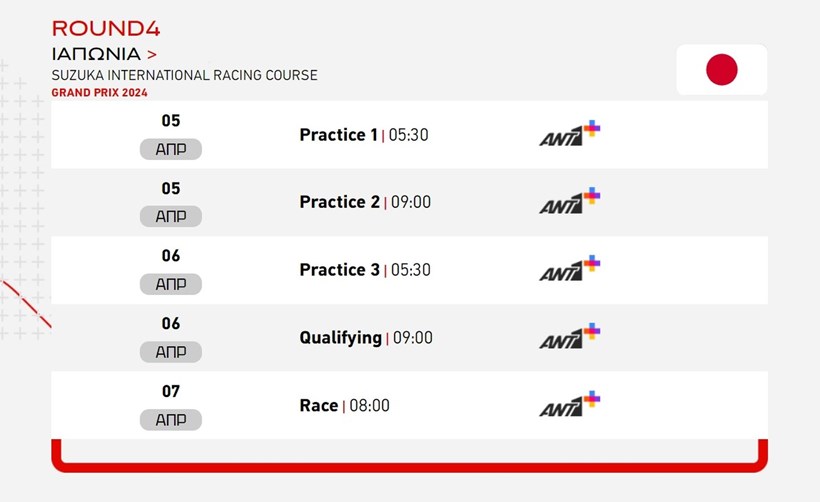Click the Practice 2 09:00 session label
Image resolution: width=820 pixels, height=502 pixels.
pos(365,202)
